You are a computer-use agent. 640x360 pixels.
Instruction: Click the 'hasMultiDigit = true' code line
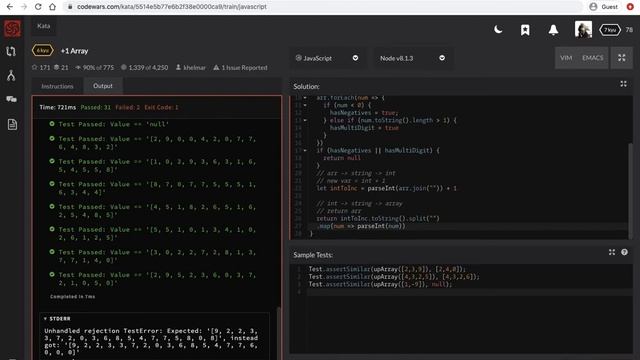pos(364,128)
